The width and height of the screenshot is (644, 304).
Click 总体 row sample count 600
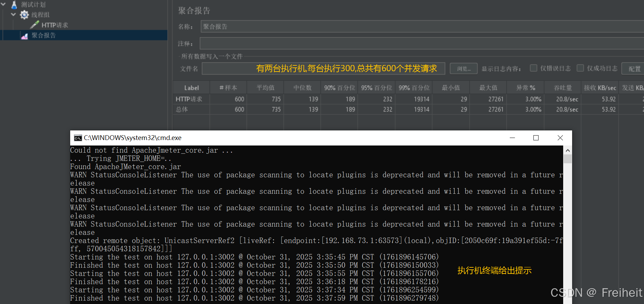pyautogui.click(x=228, y=110)
